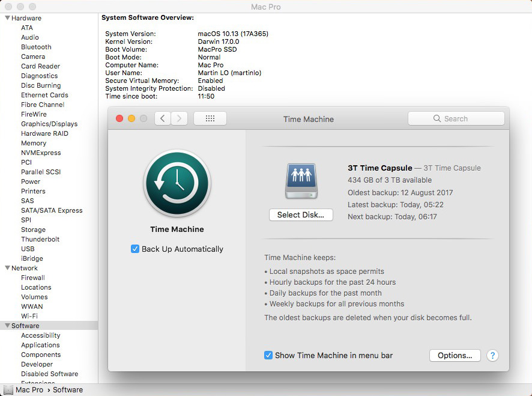Screen dimensions: 532x396
Task: Select Audio in the Hardware list
Action: [x=30, y=37]
